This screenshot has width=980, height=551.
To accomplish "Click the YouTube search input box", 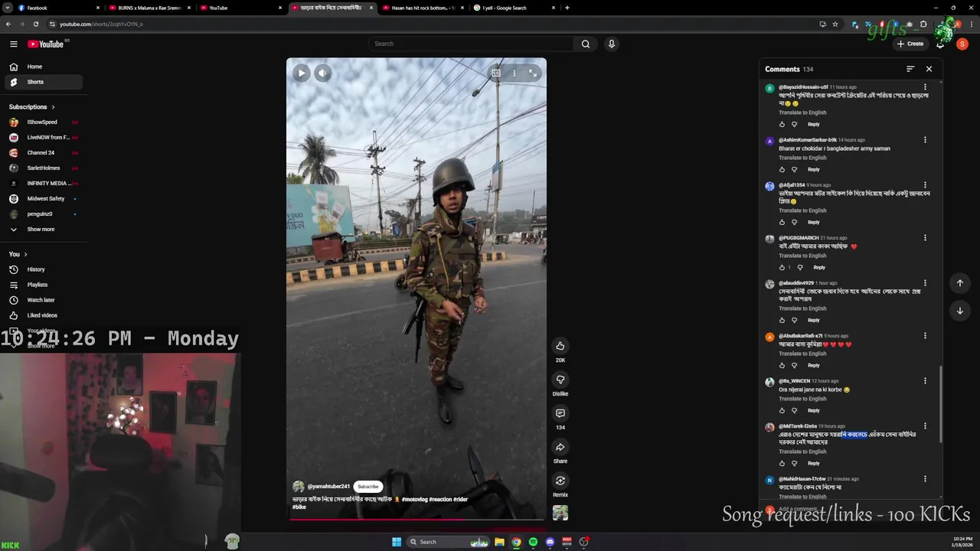I will [x=471, y=44].
